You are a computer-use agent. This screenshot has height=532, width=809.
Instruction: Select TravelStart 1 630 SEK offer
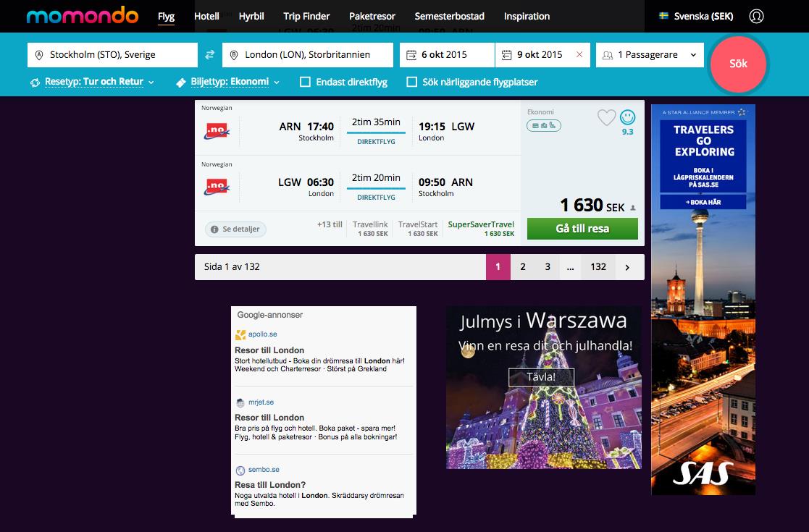(418, 229)
